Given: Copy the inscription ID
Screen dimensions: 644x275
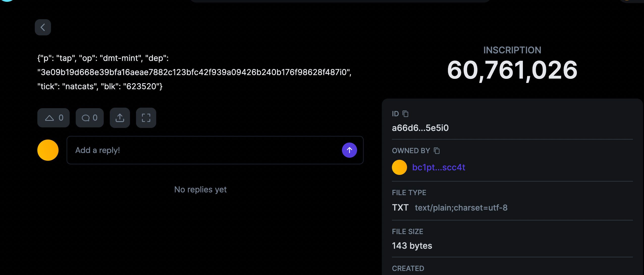Looking at the screenshot, I should [x=406, y=114].
